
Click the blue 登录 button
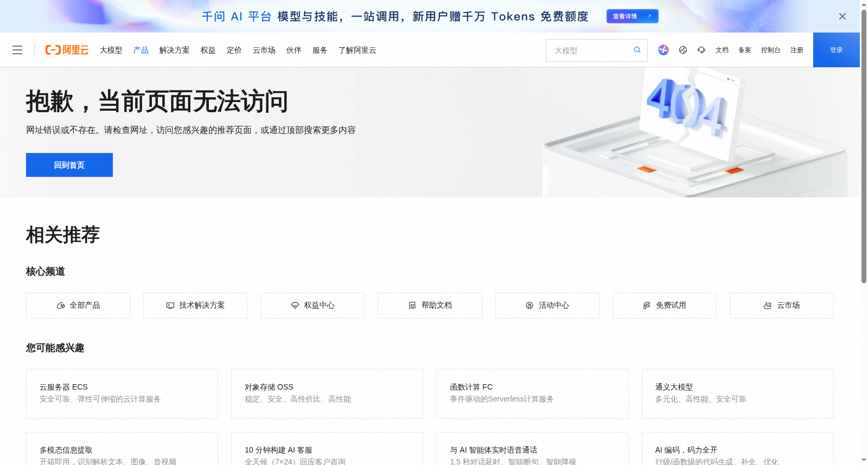point(837,50)
